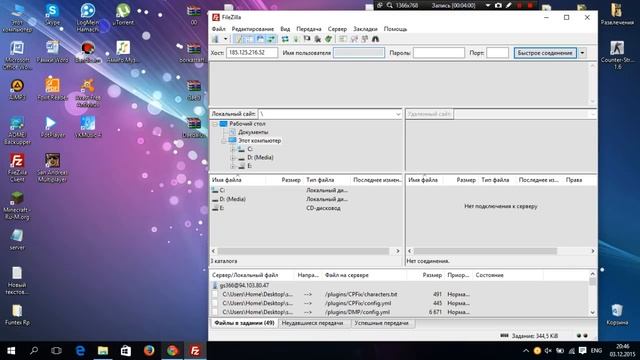The image size is (640, 360).
Task: Select /plugins/CPFix/characters.txt queue row
Action: [x=400, y=294]
